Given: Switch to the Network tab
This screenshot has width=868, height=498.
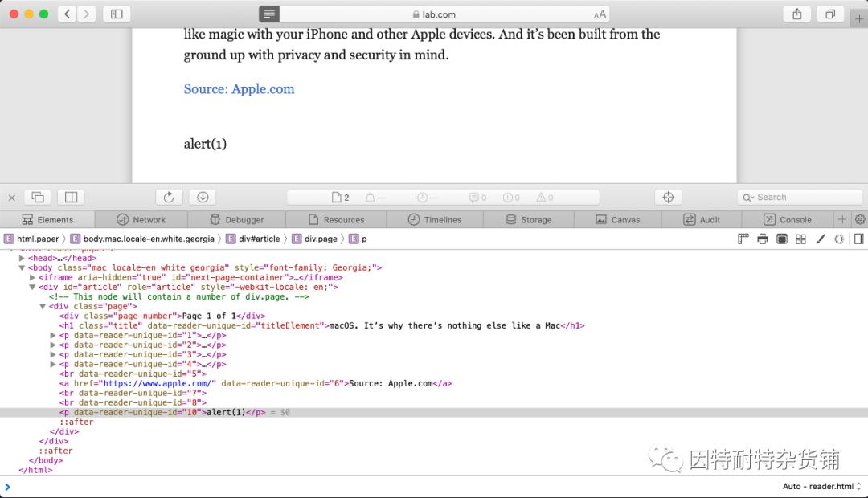Looking at the screenshot, I should [141, 219].
